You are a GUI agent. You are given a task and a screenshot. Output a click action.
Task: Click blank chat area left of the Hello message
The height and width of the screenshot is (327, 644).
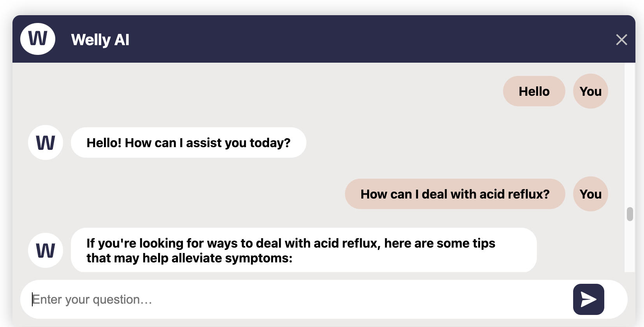(x=273, y=91)
